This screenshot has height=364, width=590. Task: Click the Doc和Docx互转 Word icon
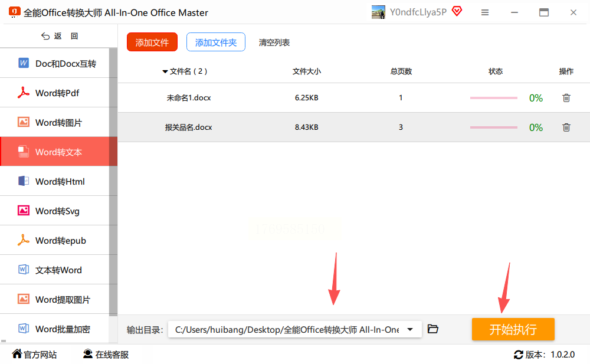tap(24, 63)
